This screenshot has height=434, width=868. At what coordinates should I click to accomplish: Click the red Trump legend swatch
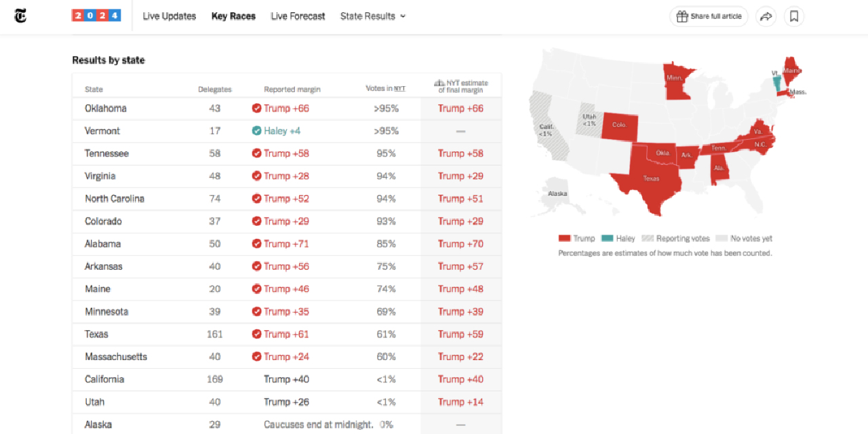click(564, 239)
